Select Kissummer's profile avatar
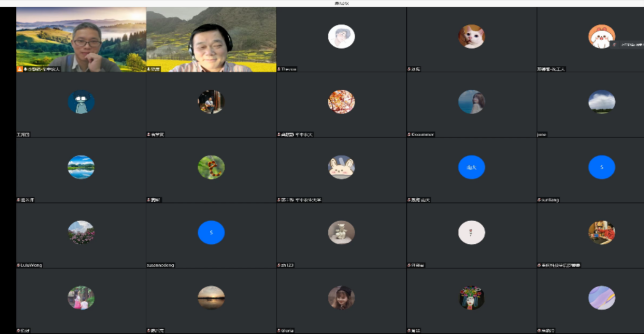 pos(471,102)
